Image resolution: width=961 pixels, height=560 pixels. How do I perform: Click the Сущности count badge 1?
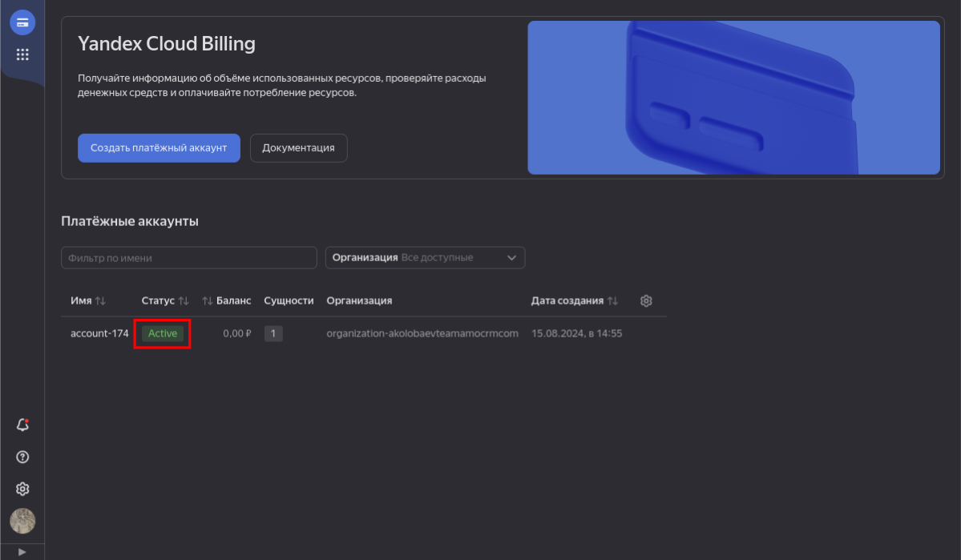pos(273,333)
